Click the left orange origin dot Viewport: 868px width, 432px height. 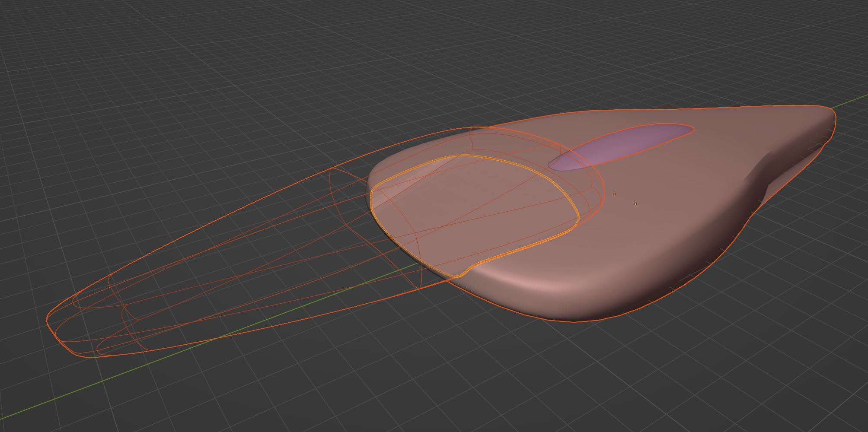[614, 194]
